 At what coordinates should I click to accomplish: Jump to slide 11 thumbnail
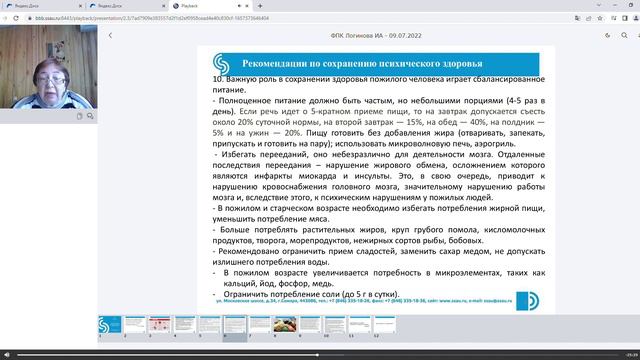pos(360,325)
